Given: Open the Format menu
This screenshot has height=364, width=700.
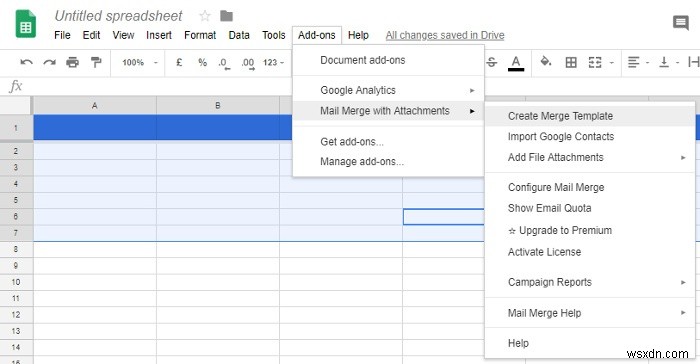Looking at the screenshot, I should 200,35.
